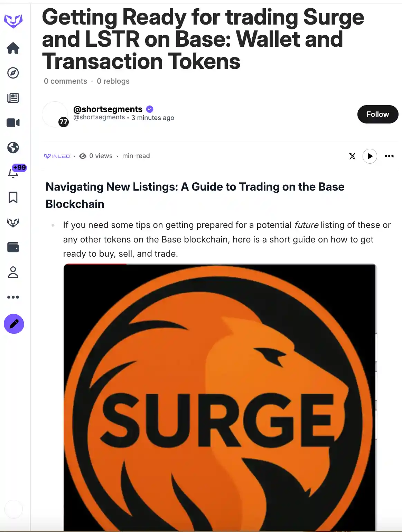Open the Bookmarks icon in sidebar
This screenshot has width=402, height=532.
pos(13,198)
